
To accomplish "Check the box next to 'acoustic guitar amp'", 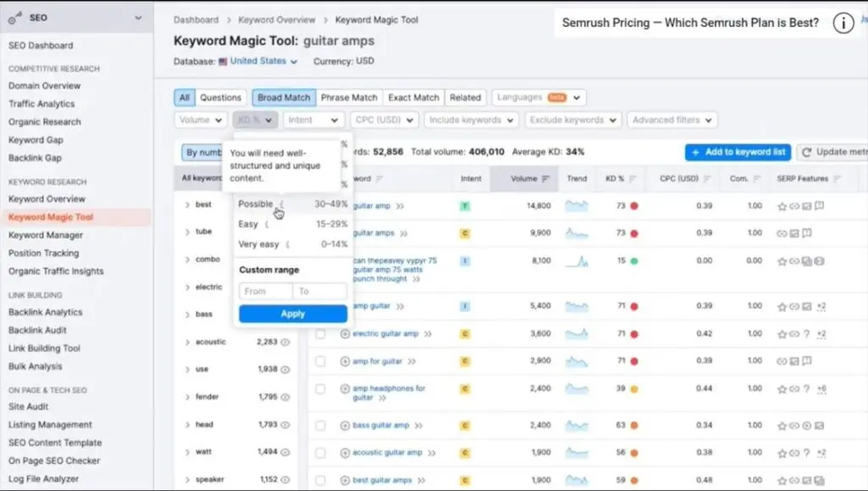I will (x=320, y=453).
